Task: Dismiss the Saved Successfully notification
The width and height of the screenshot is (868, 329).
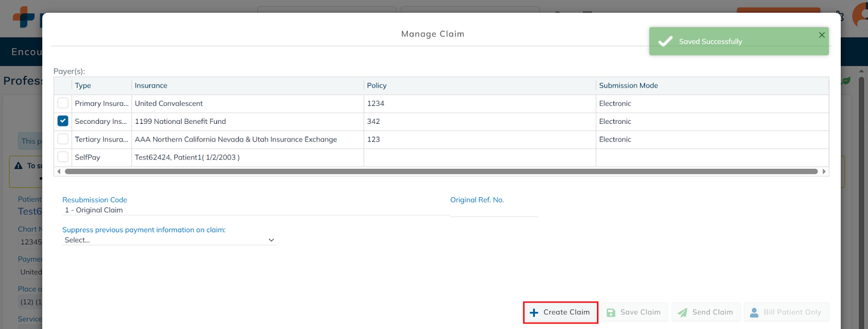Action: pyautogui.click(x=821, y=35)
